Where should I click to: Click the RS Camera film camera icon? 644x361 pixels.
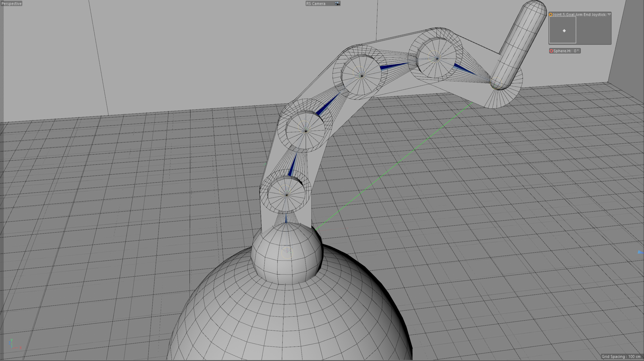coord(337,3)
